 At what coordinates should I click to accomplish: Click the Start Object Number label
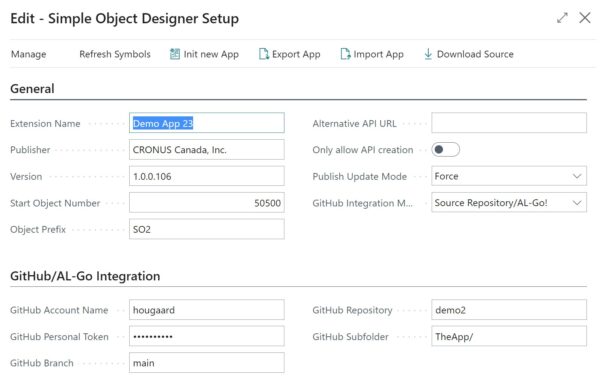click(x=55, y=203)
